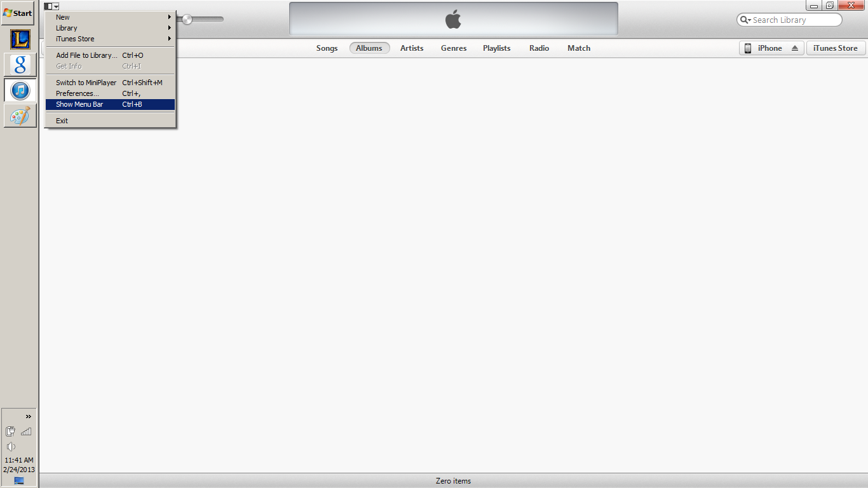Expand the New submenu

[x=110, y=17]
